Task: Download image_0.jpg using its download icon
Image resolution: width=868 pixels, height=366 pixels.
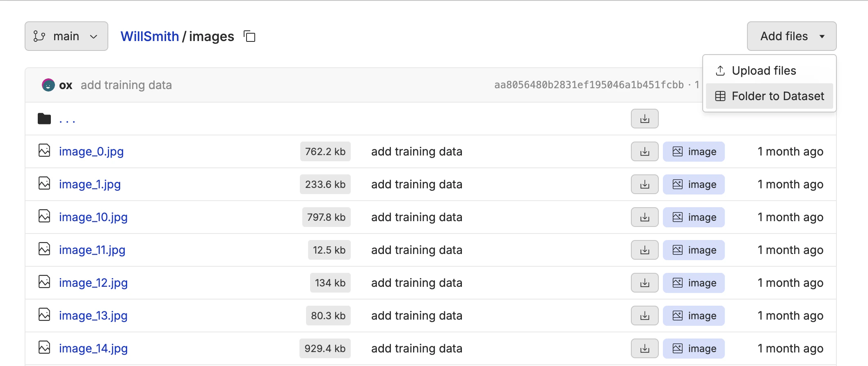Action: click(x=644, y=151)
